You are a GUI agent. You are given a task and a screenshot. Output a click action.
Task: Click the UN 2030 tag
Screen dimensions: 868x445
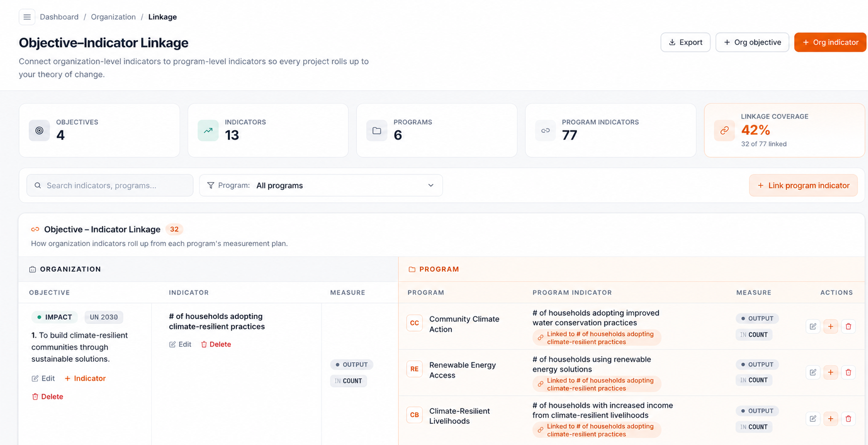coord(104,317)
